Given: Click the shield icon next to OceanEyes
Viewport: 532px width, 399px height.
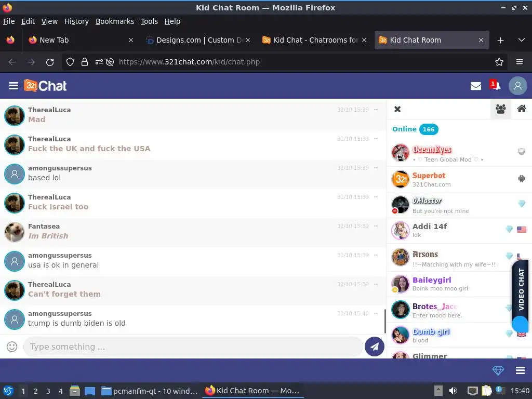Looking at the screenshot, I should point(522,151).
